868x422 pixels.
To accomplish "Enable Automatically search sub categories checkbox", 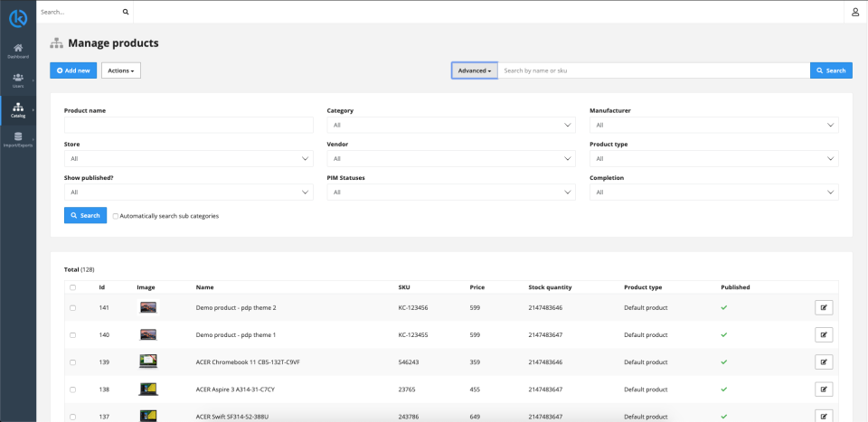I will click(116, 216).
